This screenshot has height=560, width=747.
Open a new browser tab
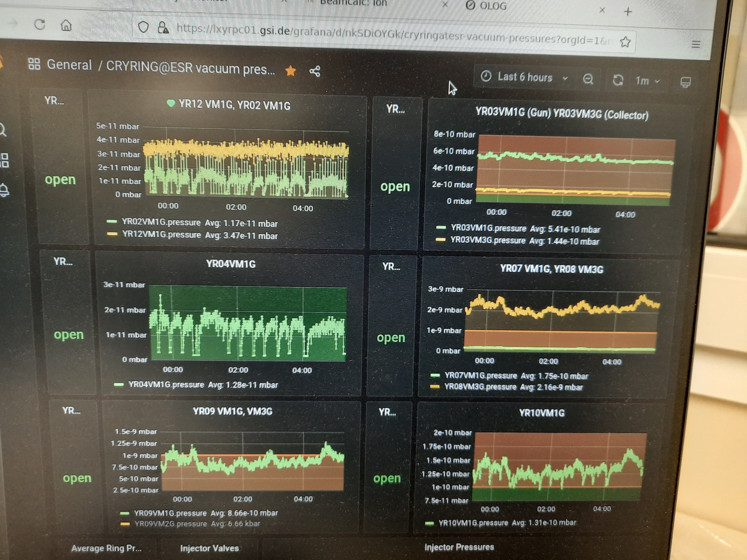[x=628, y=12]
